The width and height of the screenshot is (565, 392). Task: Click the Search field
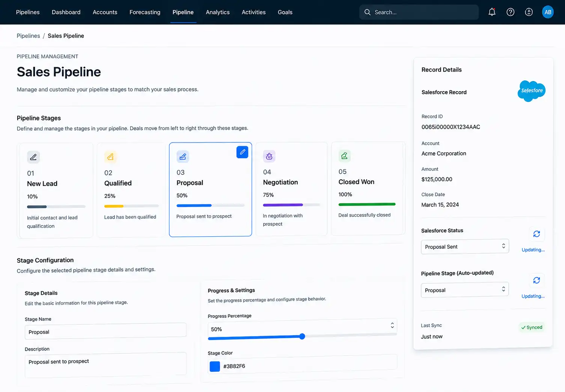tap(419, 12)
